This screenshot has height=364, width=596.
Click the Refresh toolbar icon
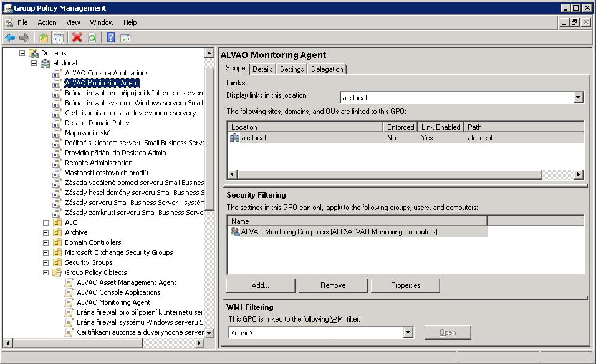click(x=92, y=37)
